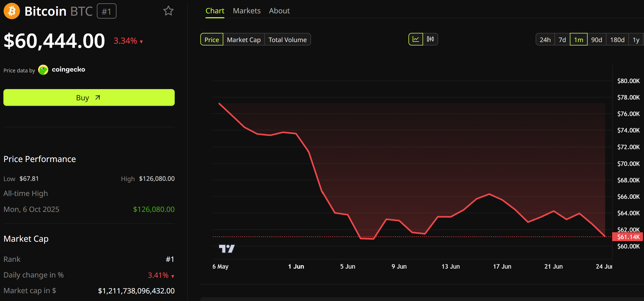Click the Price Performance heading
This screenshot has height=301, width=644.
[x=40, y=159]
